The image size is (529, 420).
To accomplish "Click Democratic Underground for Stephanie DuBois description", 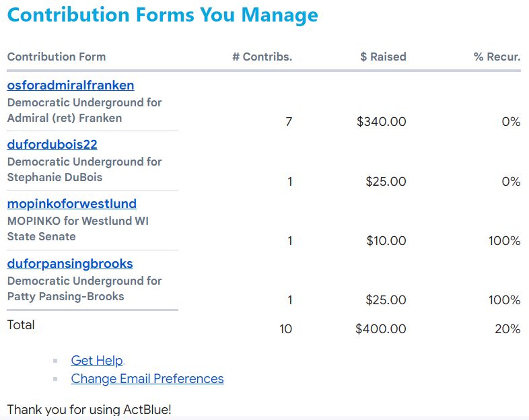I will (x=84, y=170).
